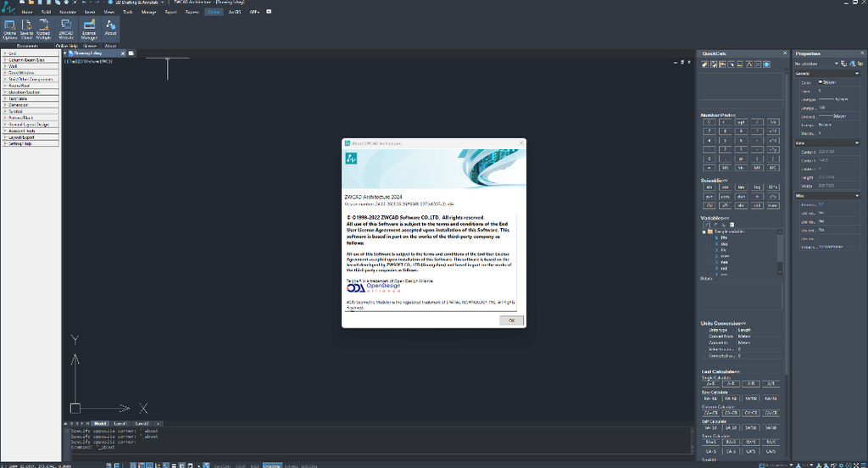Image resolution: width=868 pixels, height=468 pixels.
Task: Click the first QuickCalc toolbar icon (eraser)
Action: coord(704,64)
